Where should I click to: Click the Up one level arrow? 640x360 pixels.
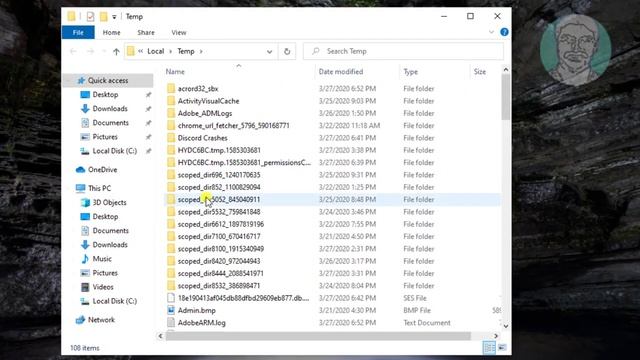click(116, 51)
